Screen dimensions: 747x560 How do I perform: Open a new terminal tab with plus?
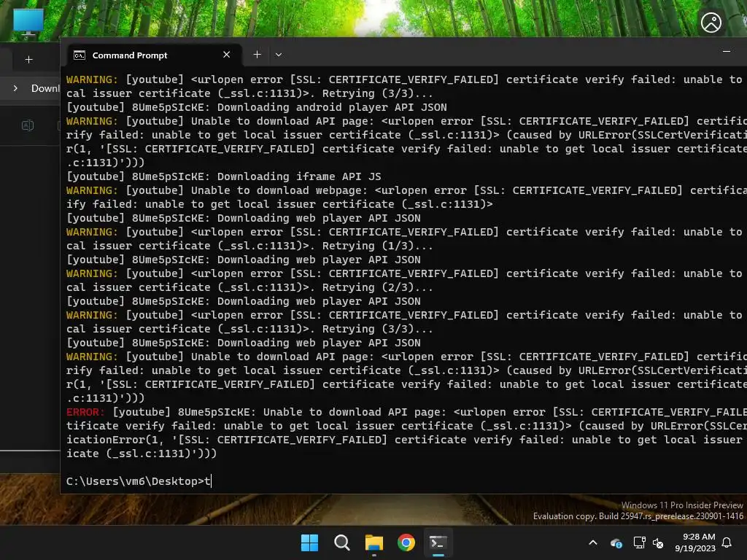257,55
